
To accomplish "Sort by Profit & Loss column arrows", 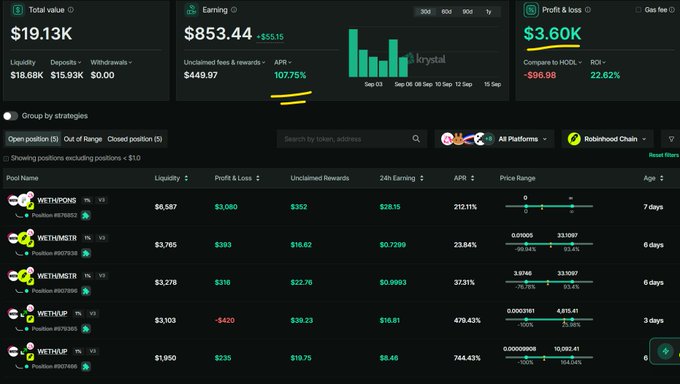I will point(258,178).
